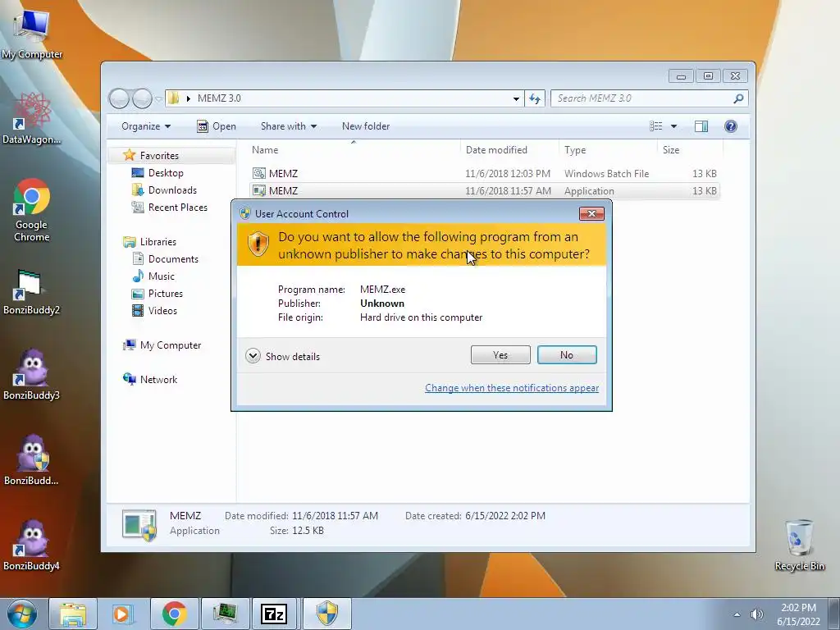Open File Explorer from taskbar
The image size is (840, 630).
pyautogui.click(x=73, y=614)
